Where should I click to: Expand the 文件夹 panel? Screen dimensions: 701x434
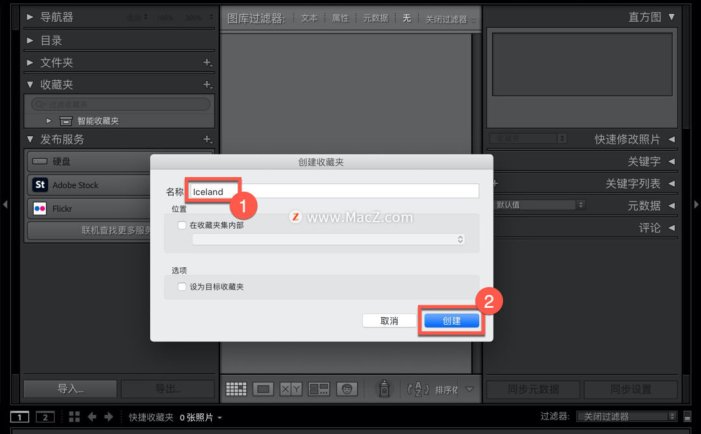click(x=30, y=63)
